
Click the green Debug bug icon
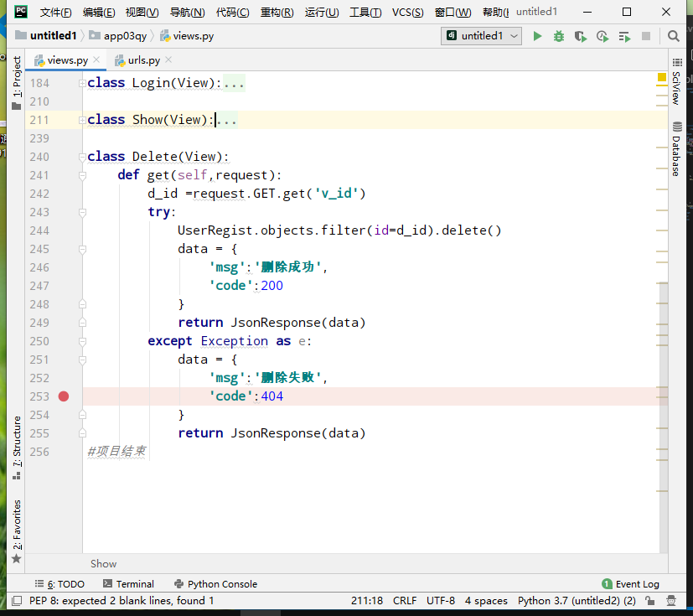pos(558,36)
